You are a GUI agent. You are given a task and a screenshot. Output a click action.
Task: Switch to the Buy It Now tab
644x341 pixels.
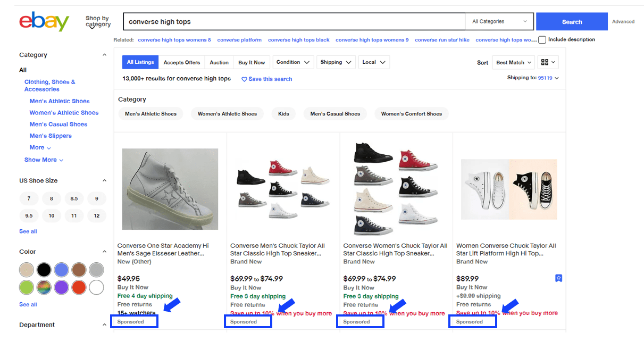tap(252, 62)
